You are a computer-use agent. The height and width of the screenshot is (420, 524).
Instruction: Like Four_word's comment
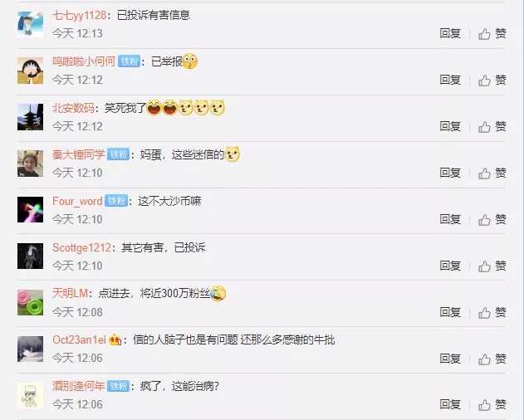click(492, 219)
